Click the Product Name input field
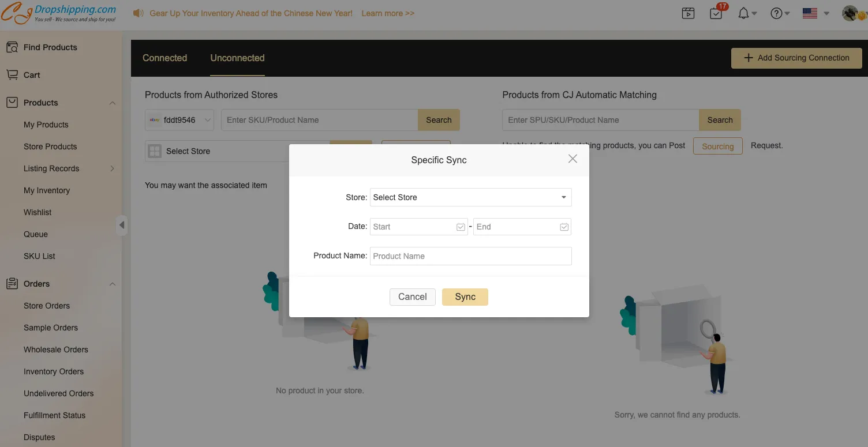868x447 pixels. 470,256
